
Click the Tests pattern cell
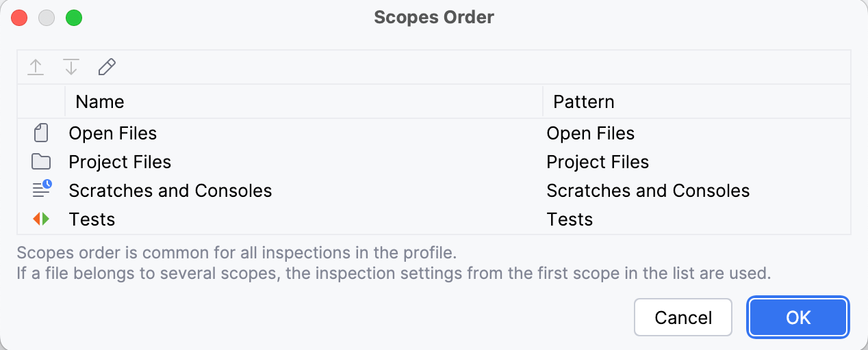pyautogui.click(x=570, y=219)
